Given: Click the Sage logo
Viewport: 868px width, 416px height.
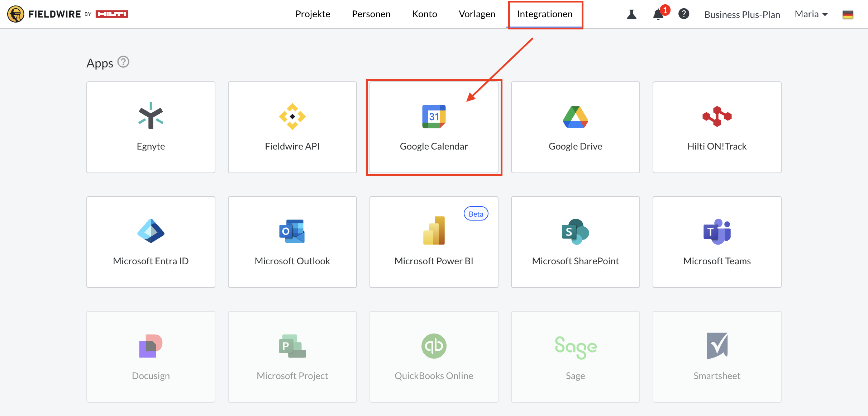Looking at the screenshot, I should click(x=576, y=347).
